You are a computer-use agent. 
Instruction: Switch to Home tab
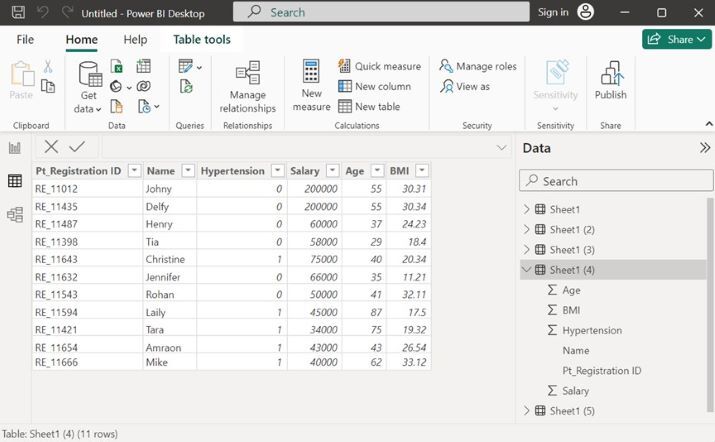click(x=82, y=40)
